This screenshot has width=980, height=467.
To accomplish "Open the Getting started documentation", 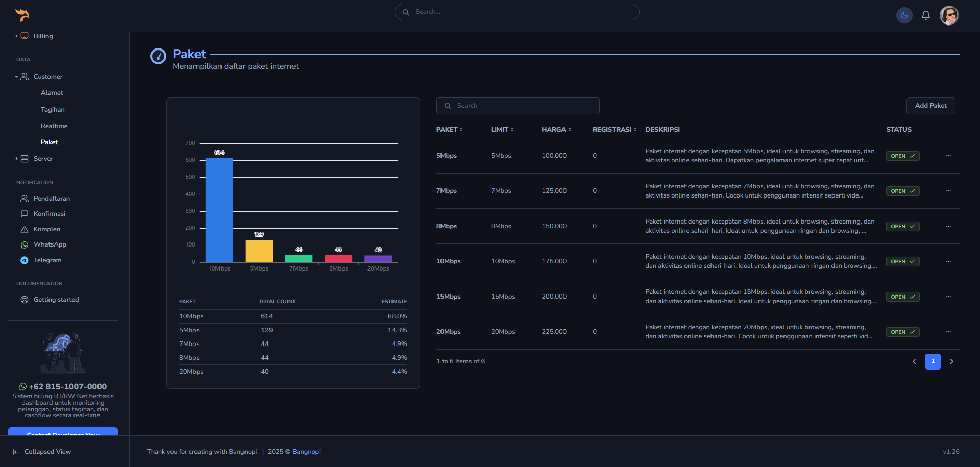I will pos(56,300).
